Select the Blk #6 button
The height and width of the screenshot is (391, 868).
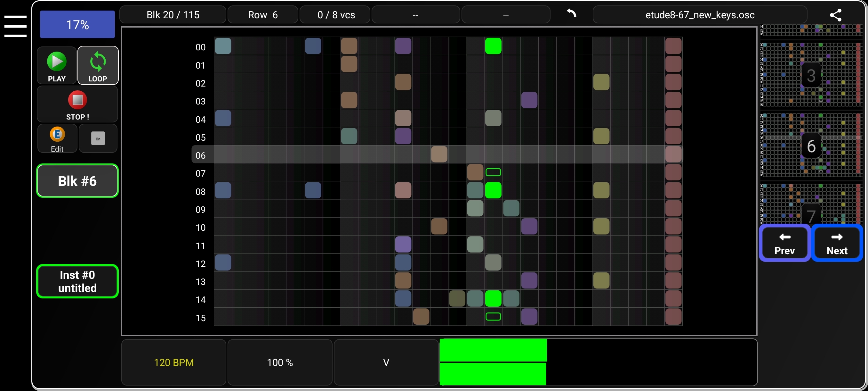click(77, 181)
